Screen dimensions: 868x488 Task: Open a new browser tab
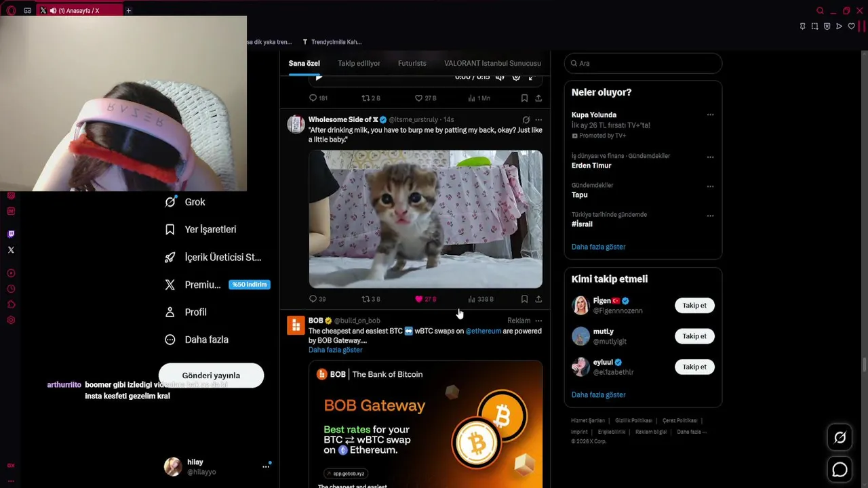click(x=128, y=10)
